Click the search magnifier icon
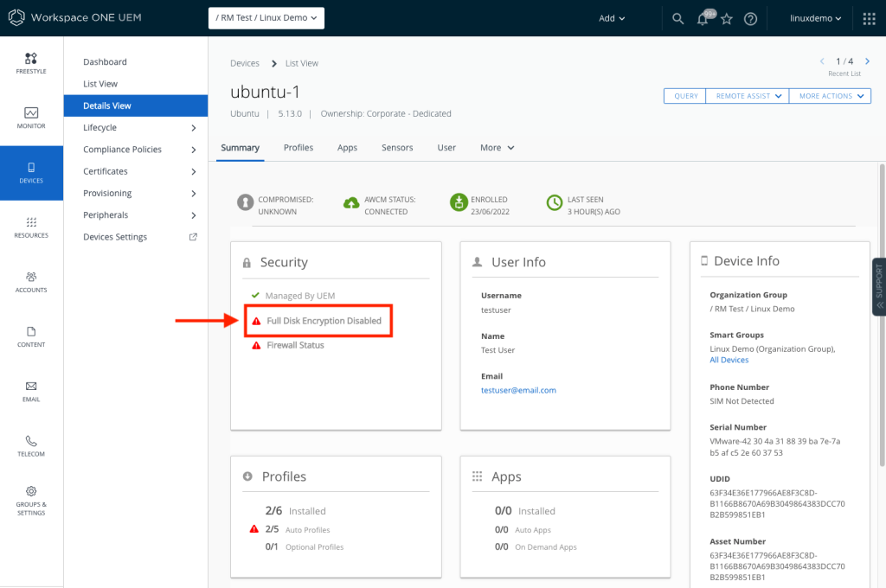 click(678, 19)
